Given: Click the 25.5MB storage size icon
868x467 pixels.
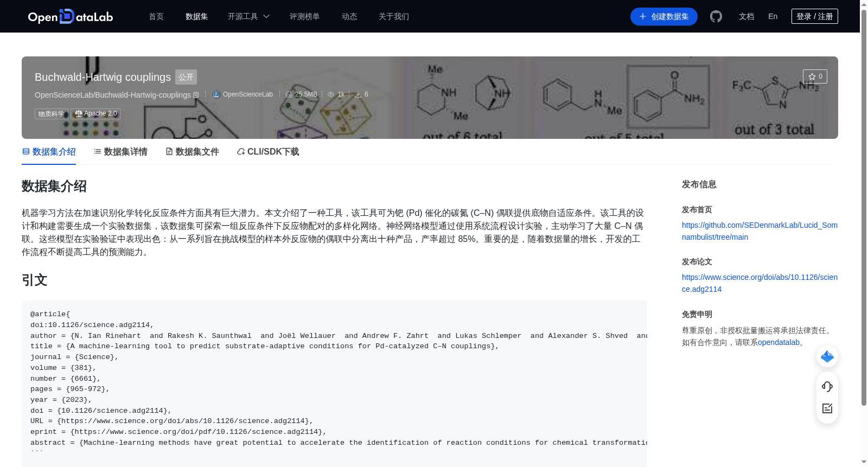Looking at the screenshot, I should 289,94.
